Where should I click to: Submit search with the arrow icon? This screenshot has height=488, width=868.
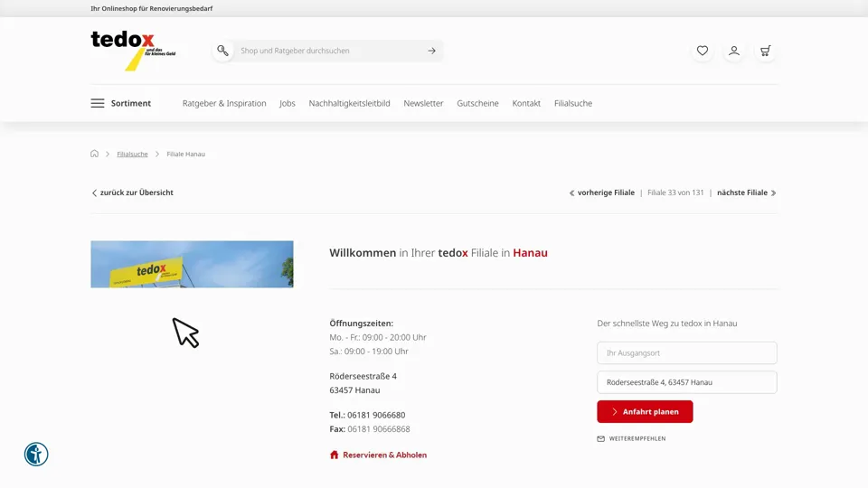[432, 51]
